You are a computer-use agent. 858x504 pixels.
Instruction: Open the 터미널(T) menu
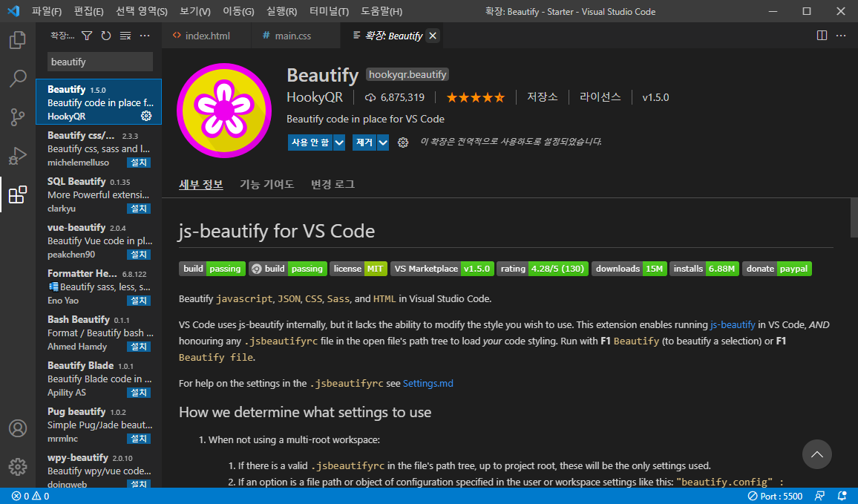click(329, 11)
